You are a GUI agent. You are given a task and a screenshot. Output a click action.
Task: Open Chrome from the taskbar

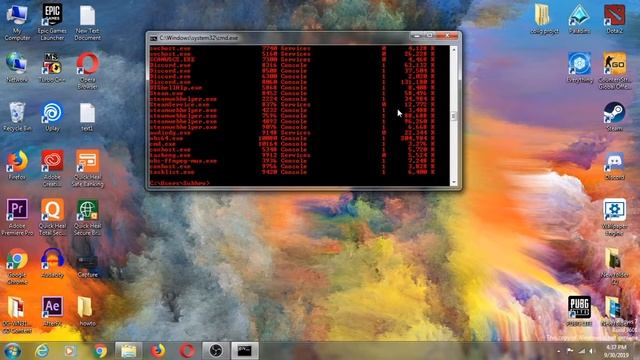[x=100, y=351]
